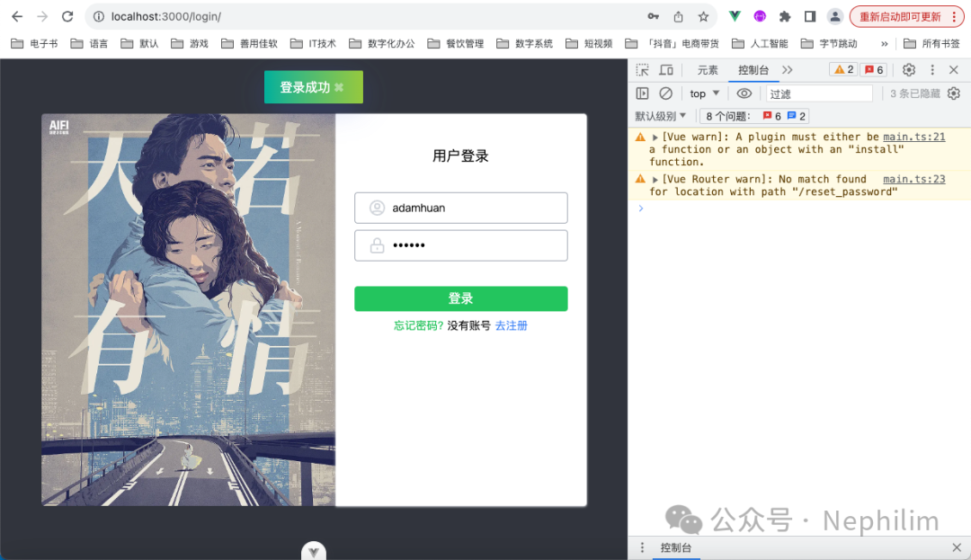Open main.ts:21 source link
The height and width of the screenshot is (560, 971).
914,137
